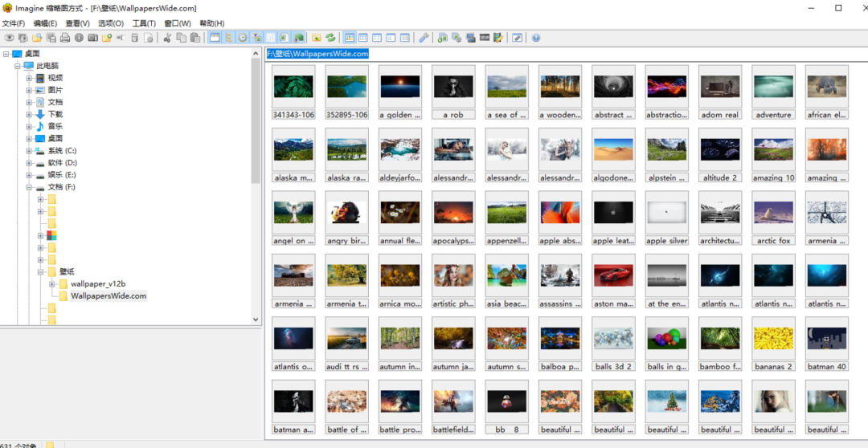
Task: Click the path address field
Action: [x=566, y=54]
